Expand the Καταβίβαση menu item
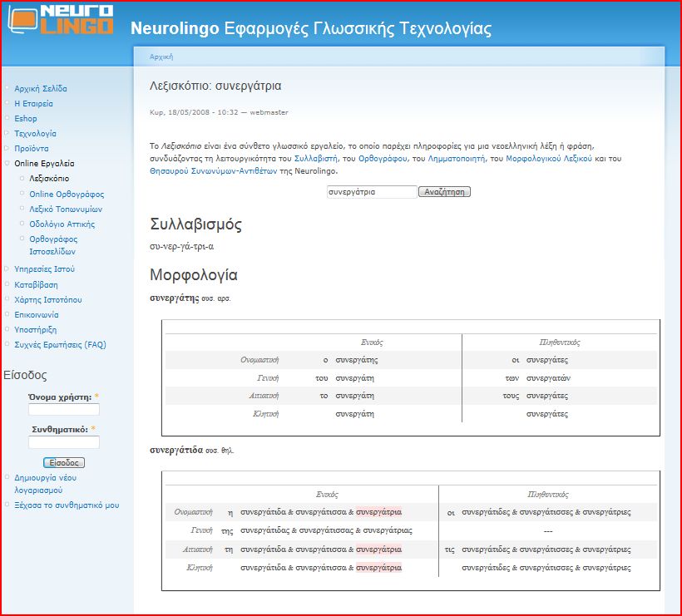This screenshot has height=616, width=682. pos(36,285)
